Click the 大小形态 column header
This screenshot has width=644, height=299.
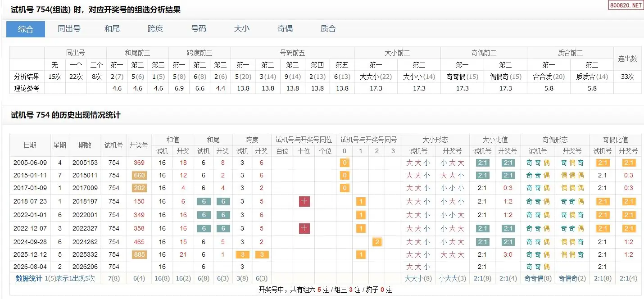435,140
